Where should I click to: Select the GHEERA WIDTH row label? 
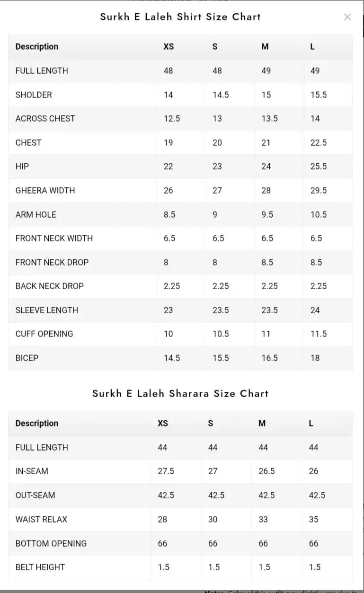pyautogui.click(x=45, y=190)
